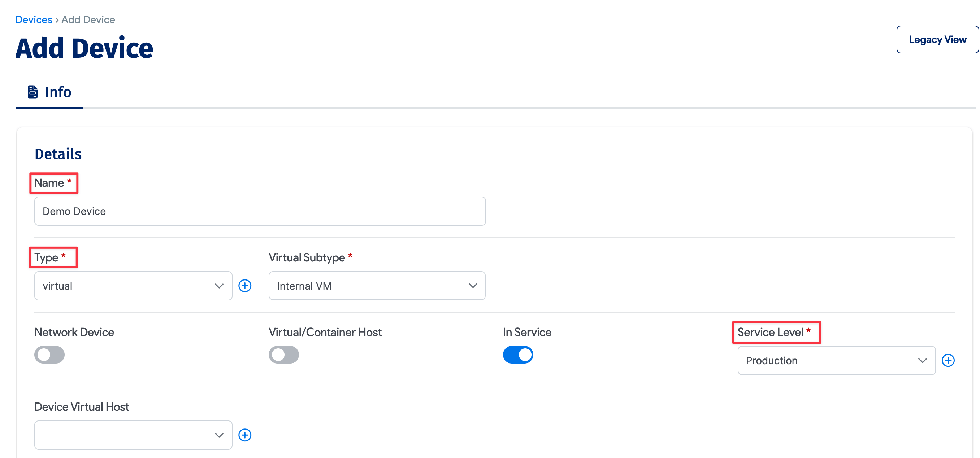
Task: Open the Devices breadcrumb link
Action: tap(34, 19)
